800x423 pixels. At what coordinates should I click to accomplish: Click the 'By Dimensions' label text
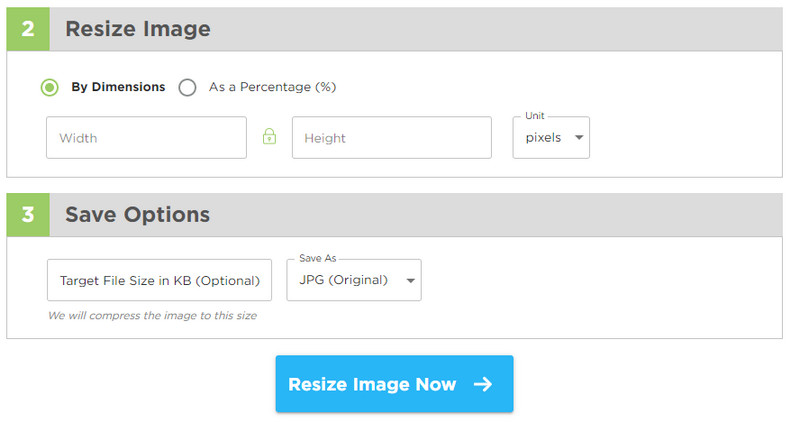(x=118, y=87)
